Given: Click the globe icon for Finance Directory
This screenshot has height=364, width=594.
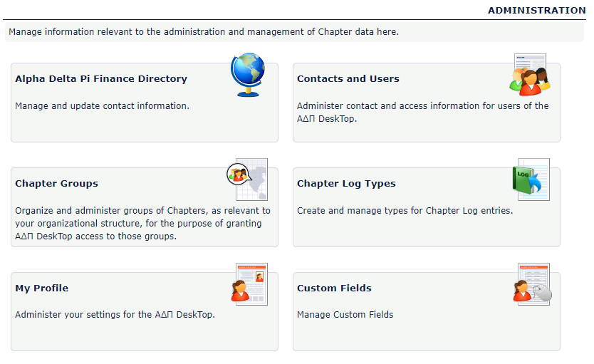Looking at the screenshot, I should (x=248, y=75).
